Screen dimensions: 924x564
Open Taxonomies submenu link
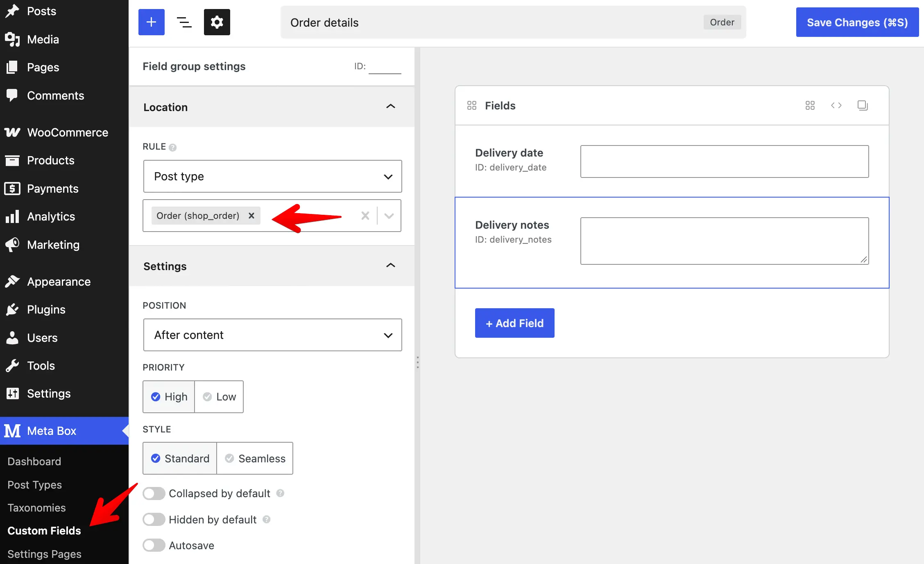pyautogui.click(x=36, y=507)
